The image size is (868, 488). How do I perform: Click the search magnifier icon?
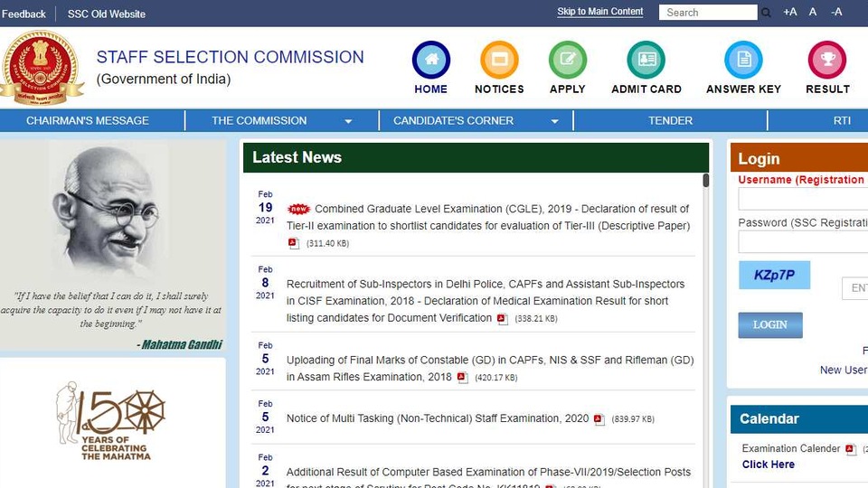[x=766, y=12]
